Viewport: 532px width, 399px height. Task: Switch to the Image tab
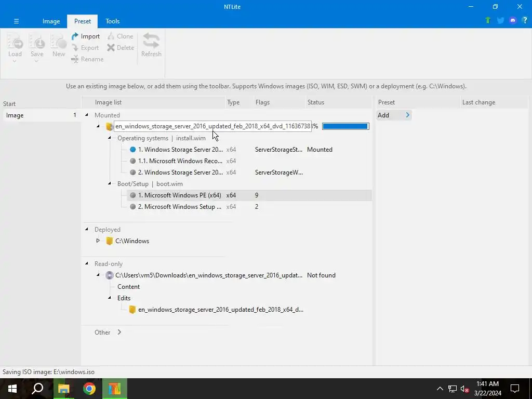[x=51, y=21]
